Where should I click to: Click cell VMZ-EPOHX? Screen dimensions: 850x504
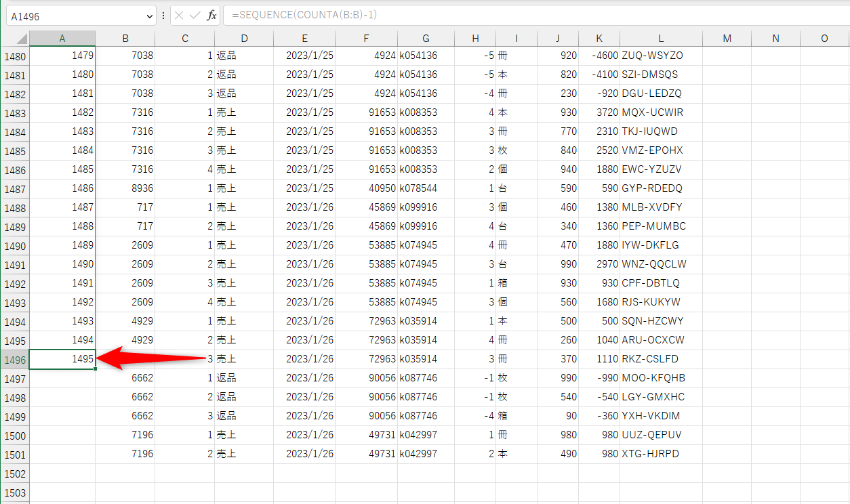[x=662, y=150]
